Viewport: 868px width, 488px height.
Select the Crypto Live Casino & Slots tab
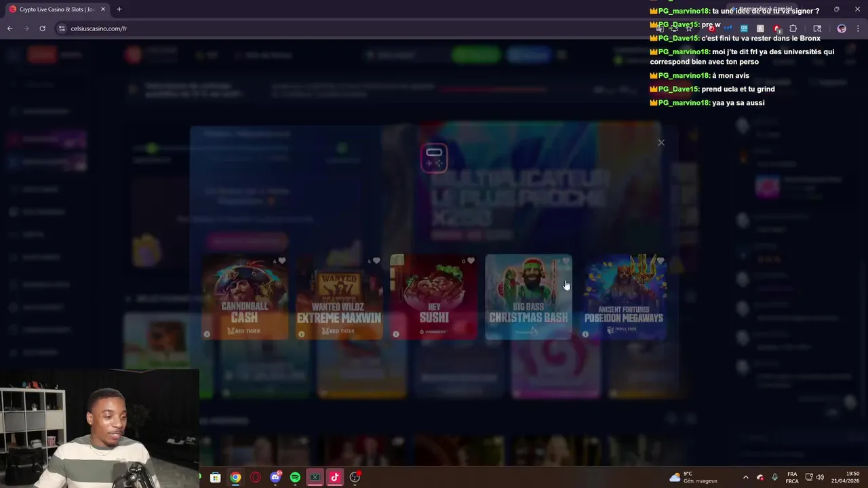tap(57, 9)
